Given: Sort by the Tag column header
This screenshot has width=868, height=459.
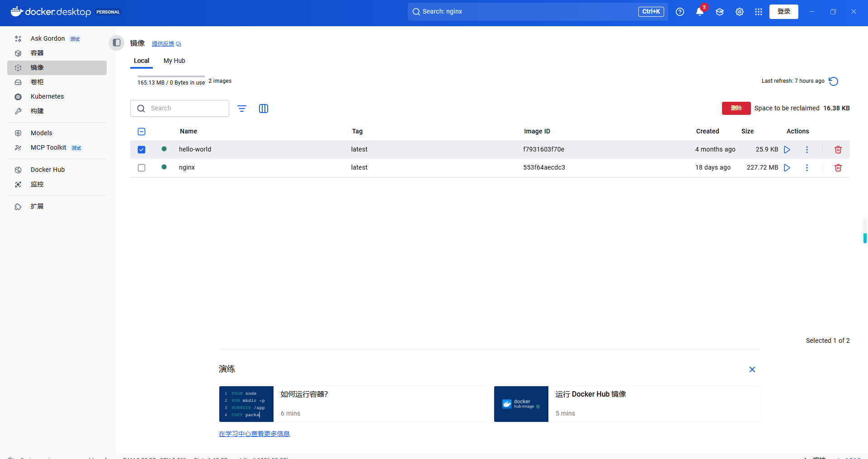Looking at the screenshot, I should [x=357, y=132].
